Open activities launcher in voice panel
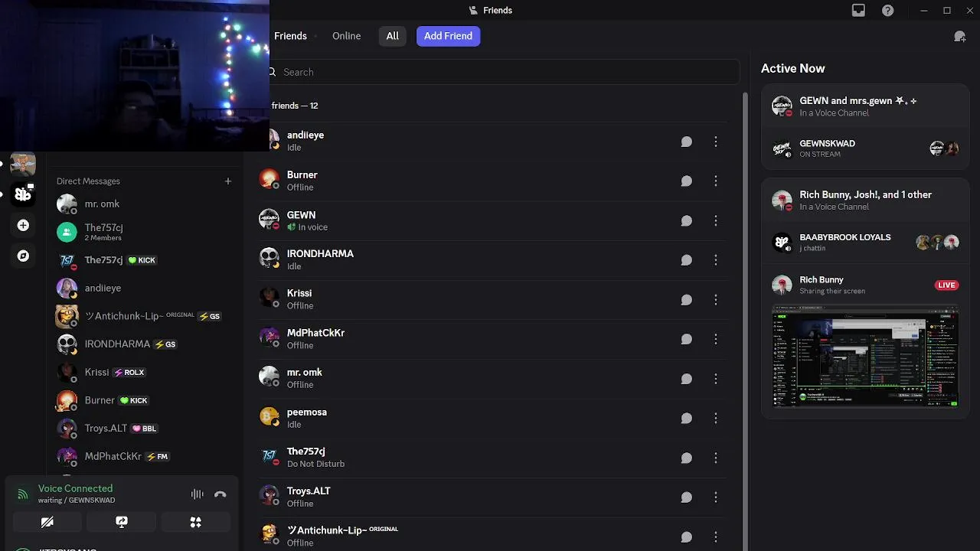Screen dimensions: 980x551 click(196, 522)
